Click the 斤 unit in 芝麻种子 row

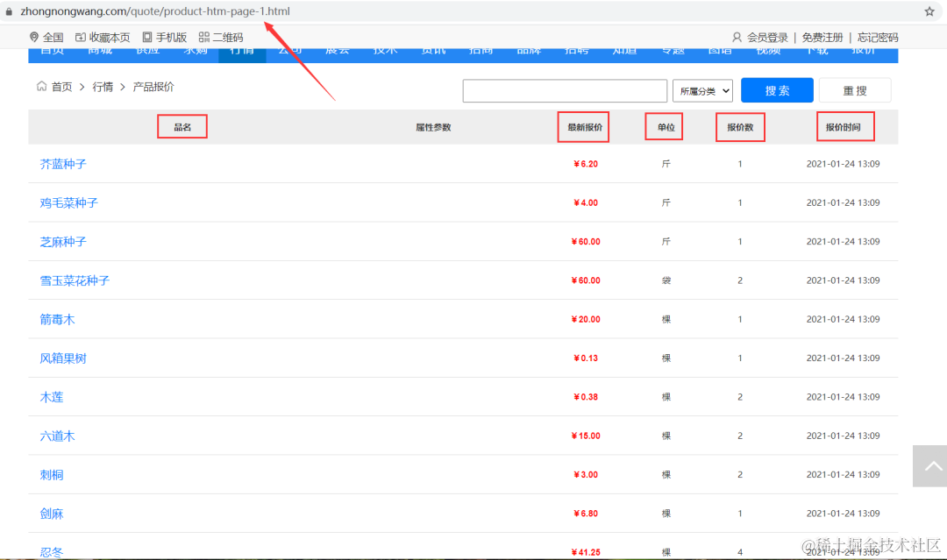click(x=666, y=241)
